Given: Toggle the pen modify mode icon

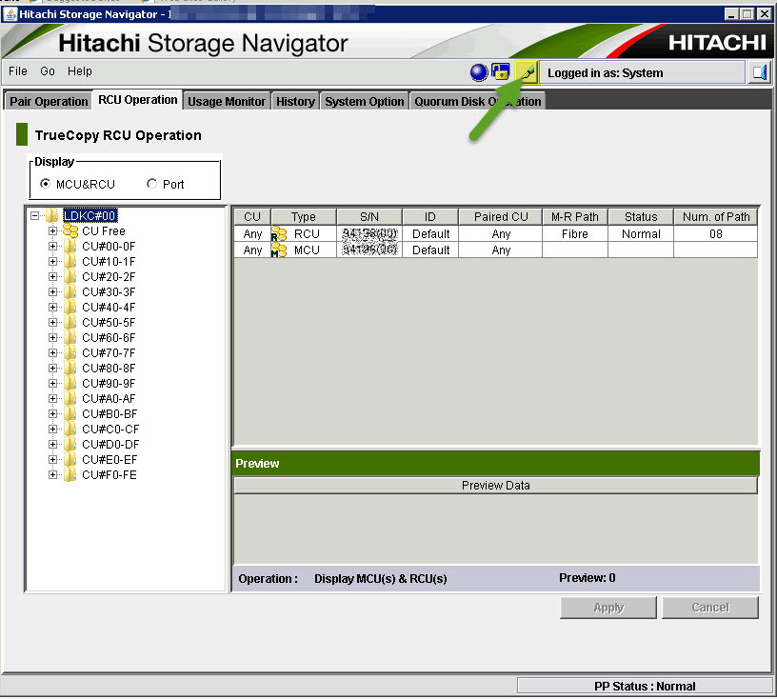Looking at the screenshot, I should coord(527,73).
